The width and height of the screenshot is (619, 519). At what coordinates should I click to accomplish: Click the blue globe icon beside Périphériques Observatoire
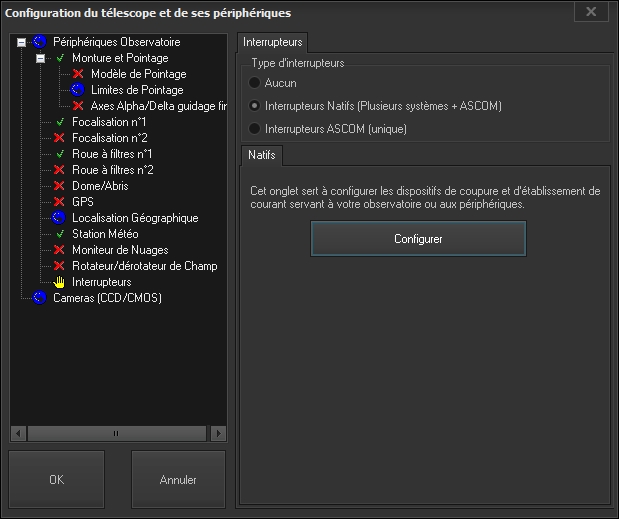coord(40,42)
